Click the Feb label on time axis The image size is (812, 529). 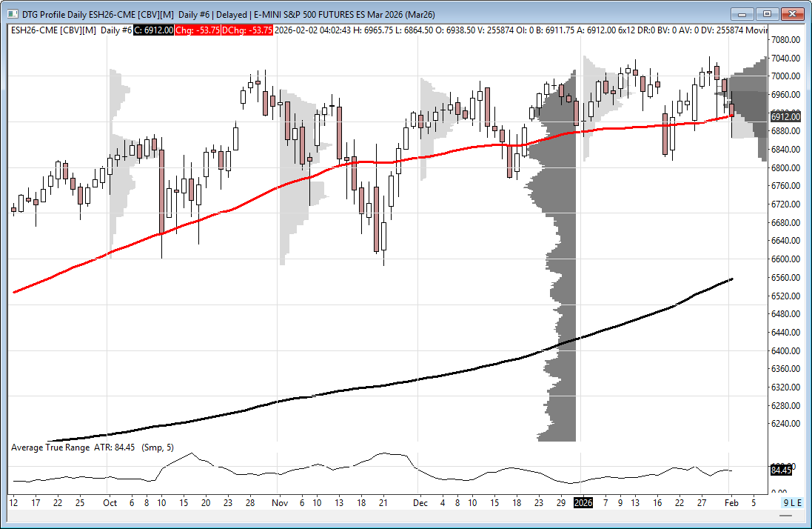(x=729, y=502)
